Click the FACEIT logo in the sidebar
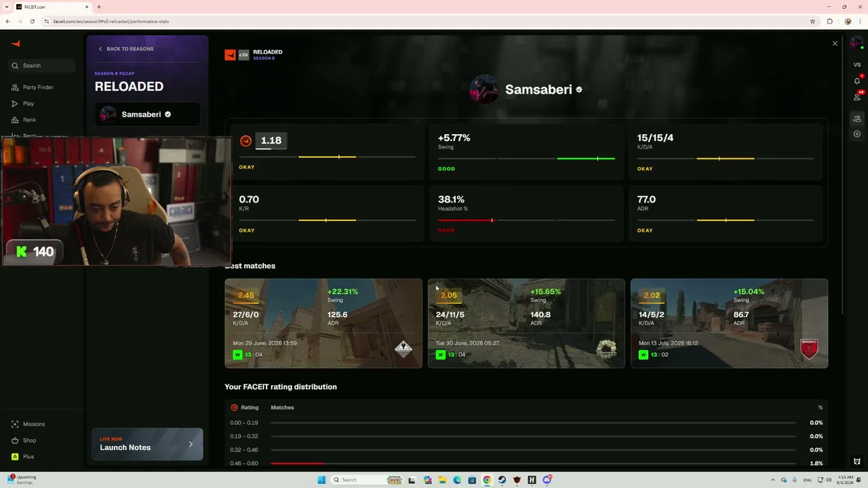Image resolution: width=868 pixels, height=488 pixels. 16,44
